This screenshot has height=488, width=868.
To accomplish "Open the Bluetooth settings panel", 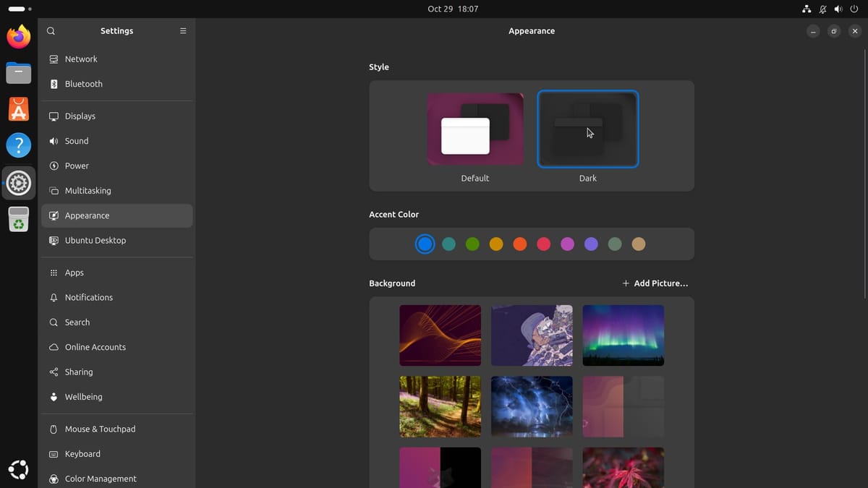I will point(117,84).
